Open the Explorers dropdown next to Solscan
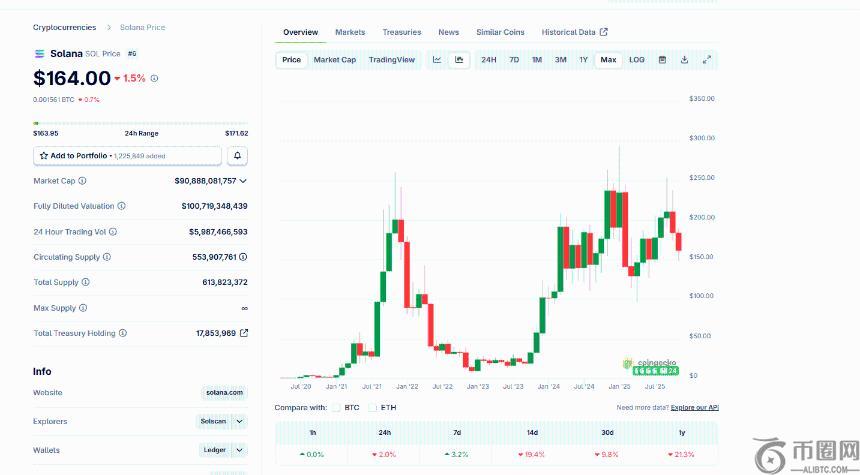The width and height of the screenshot is (860, 475). (240, 422)
